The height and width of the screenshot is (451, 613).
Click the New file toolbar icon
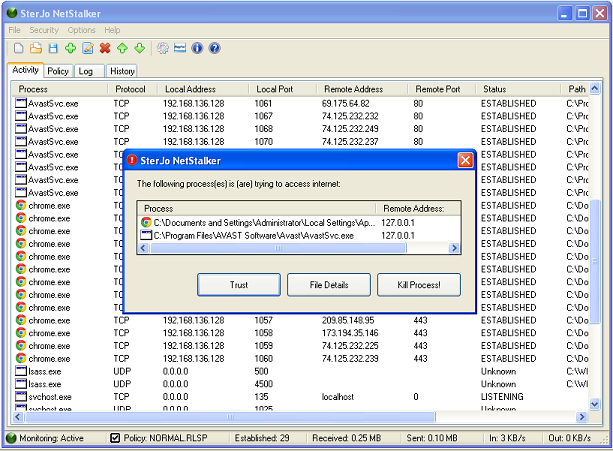(x=18, y=48)
